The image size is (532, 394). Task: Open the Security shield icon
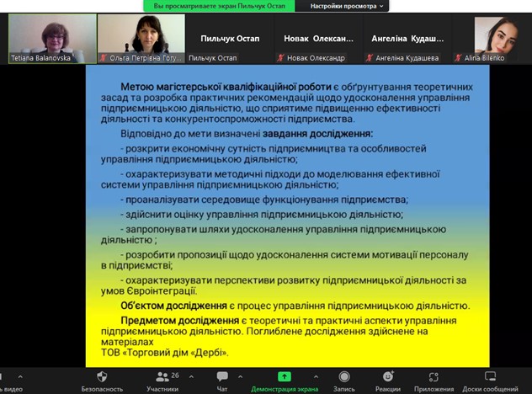click(102, 376)
